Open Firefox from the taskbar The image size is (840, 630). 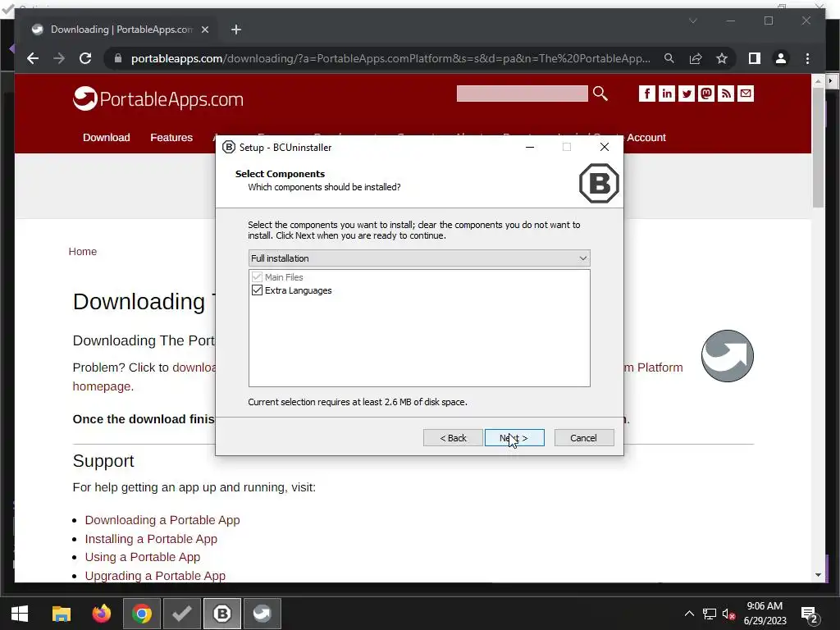tap(101, 614)
